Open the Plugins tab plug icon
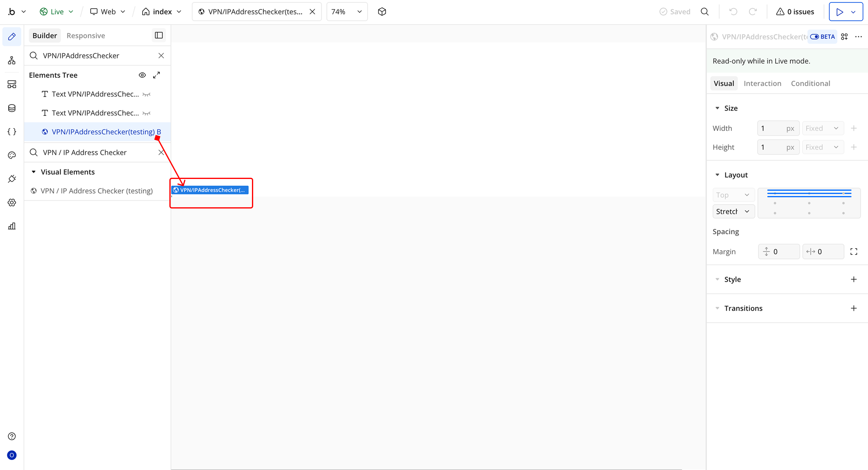This screenshot has width=868, height=470. click(12, 179)
